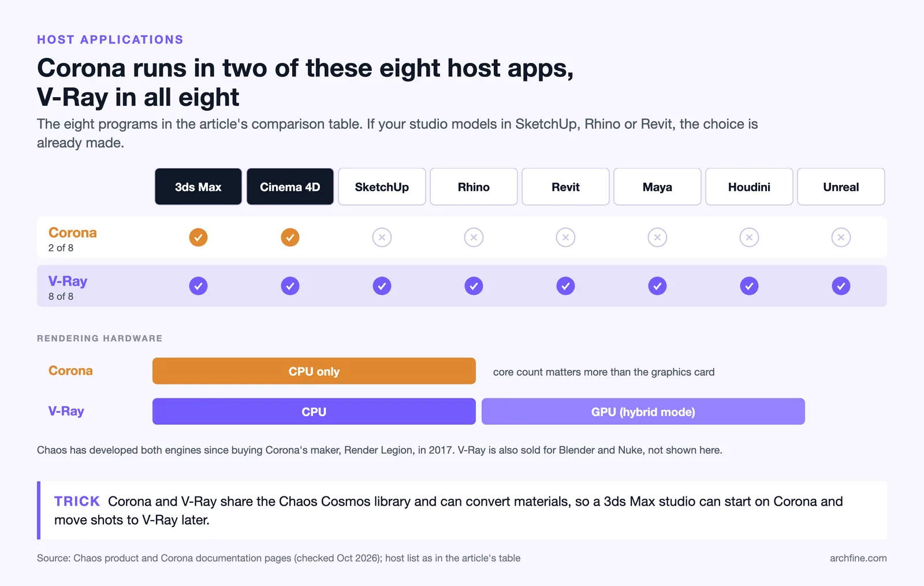Click V-Ray's purple checkmark under 3ds Max
924x586 pixels.
point(198,286)
